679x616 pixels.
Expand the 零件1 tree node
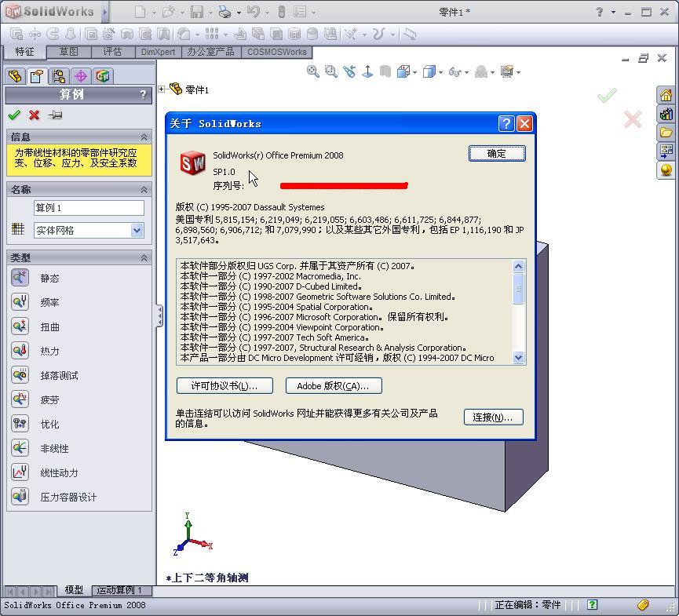[162, 89]
